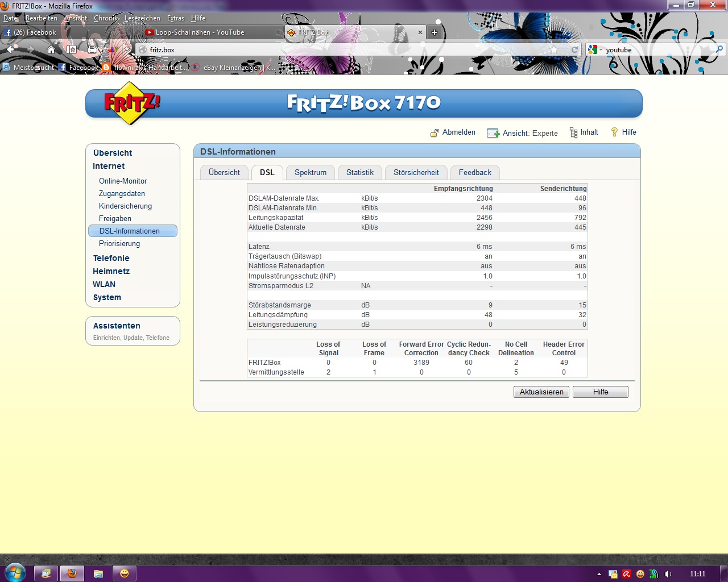Open a new tab with the plus button
Screen dimensions: 728x582
[x=435, y=32]
